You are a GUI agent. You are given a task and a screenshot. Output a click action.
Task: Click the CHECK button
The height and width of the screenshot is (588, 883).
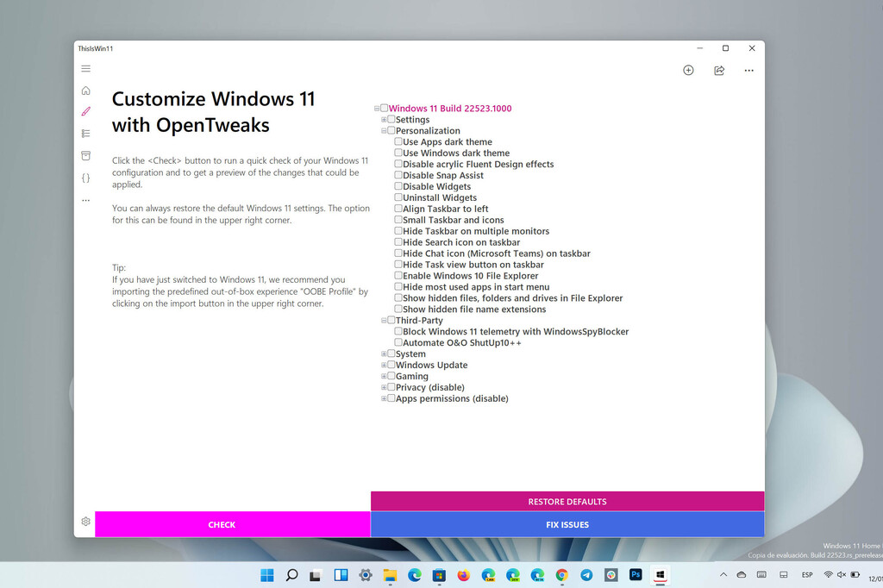222,524
